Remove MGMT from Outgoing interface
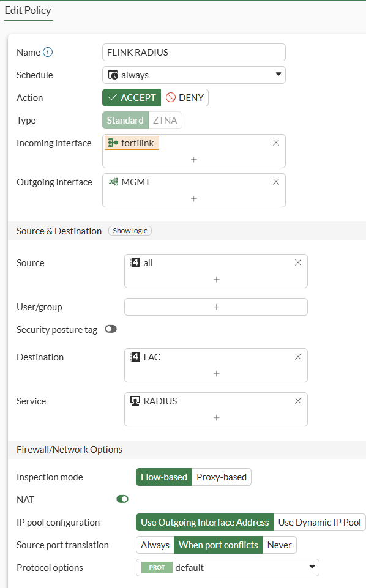Screen dimensions: 366x588 [276, 182]
